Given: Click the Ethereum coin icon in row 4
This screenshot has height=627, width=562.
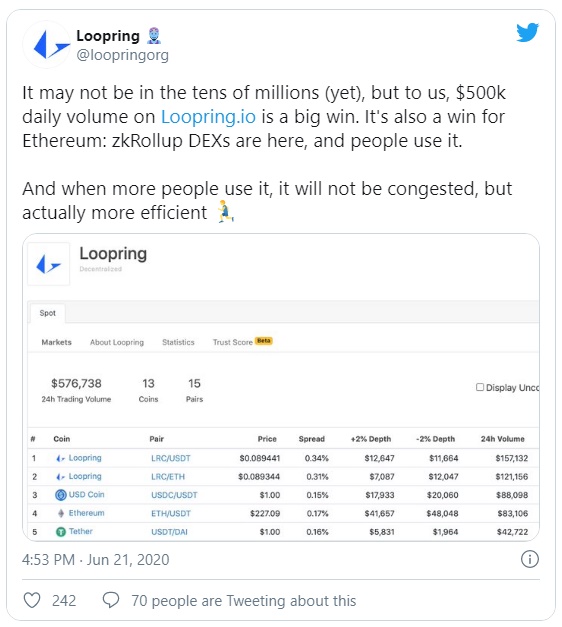Looking at the screenshot, I should 61,513.
